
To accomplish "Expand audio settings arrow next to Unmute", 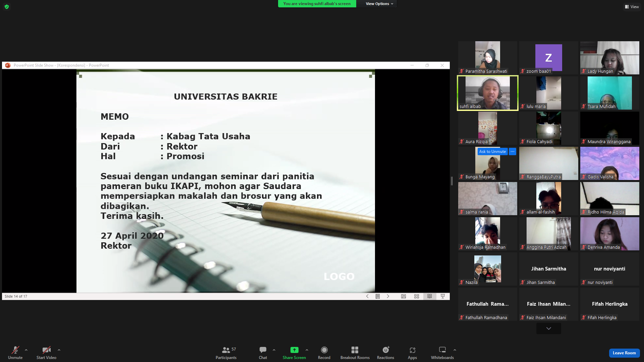I will point(26,350).
